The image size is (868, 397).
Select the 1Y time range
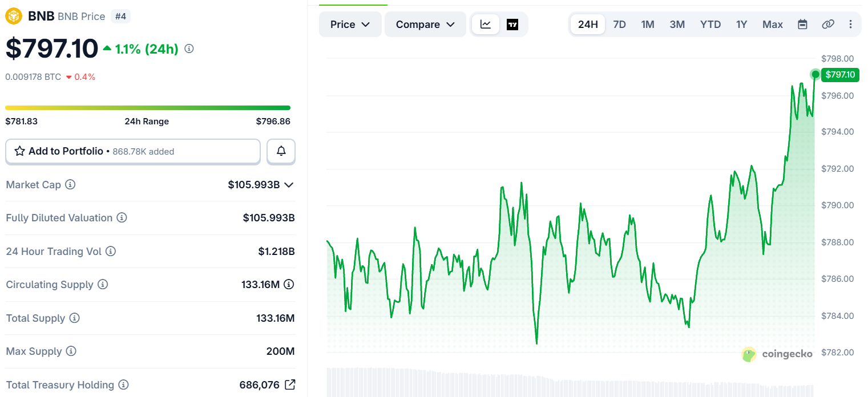(x=741, y=25)
